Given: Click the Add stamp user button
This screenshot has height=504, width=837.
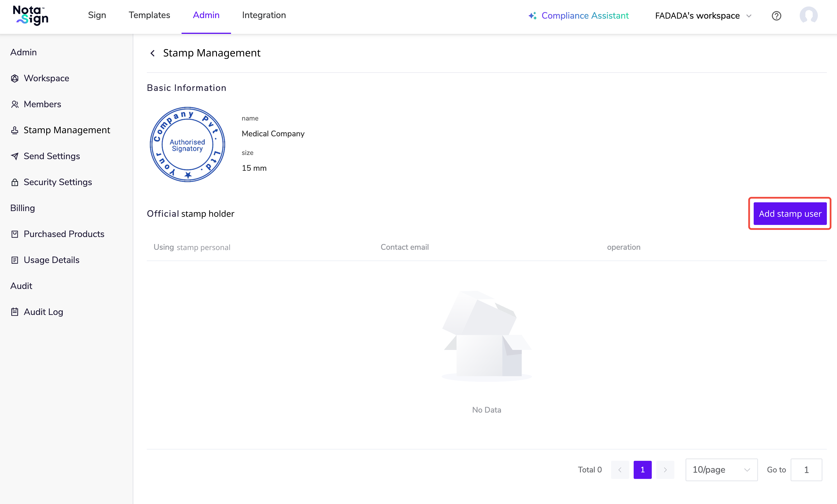Looking at the screenshot, I should (790, 213).
